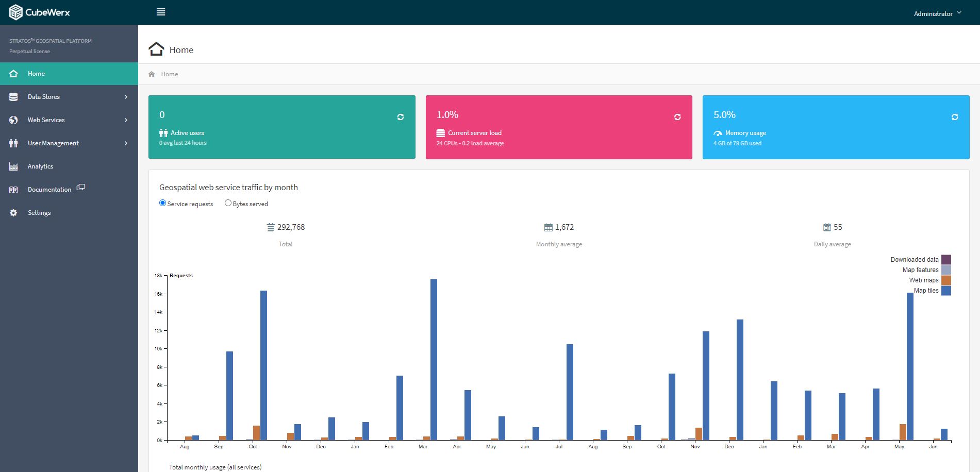Click the Active users people icon
The image size is (980, 472).
pos(163,133)
